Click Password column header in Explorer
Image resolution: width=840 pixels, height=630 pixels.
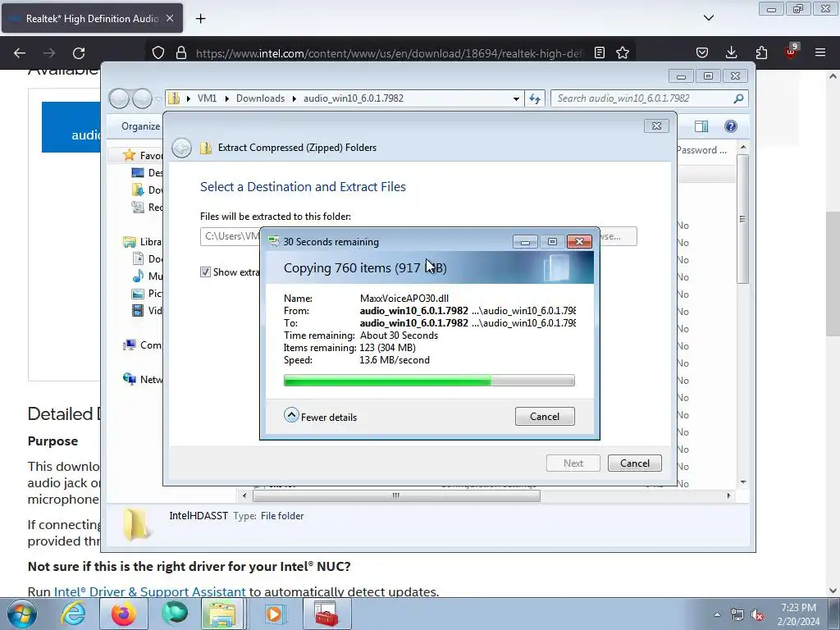(702, 150)
